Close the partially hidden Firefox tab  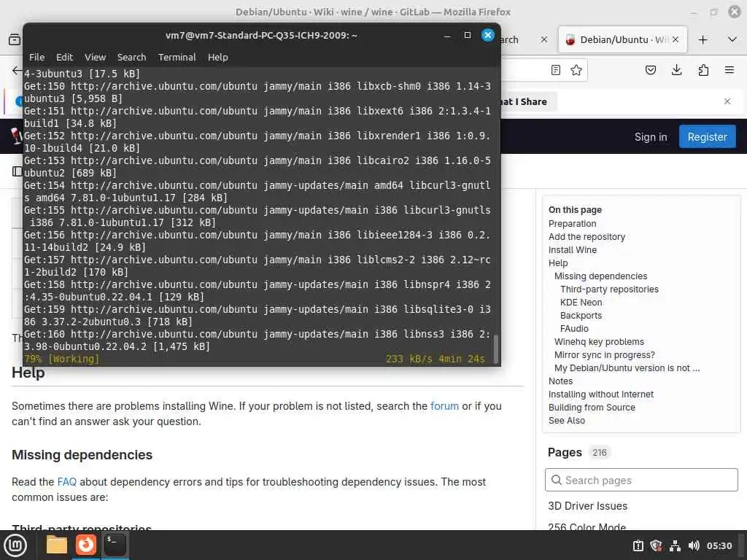pos(544,39)
